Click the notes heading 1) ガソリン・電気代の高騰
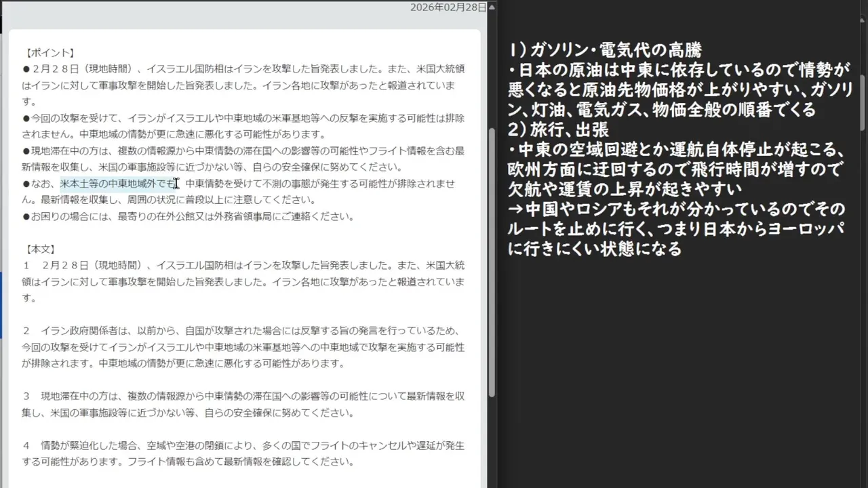 tap(605, 50)
